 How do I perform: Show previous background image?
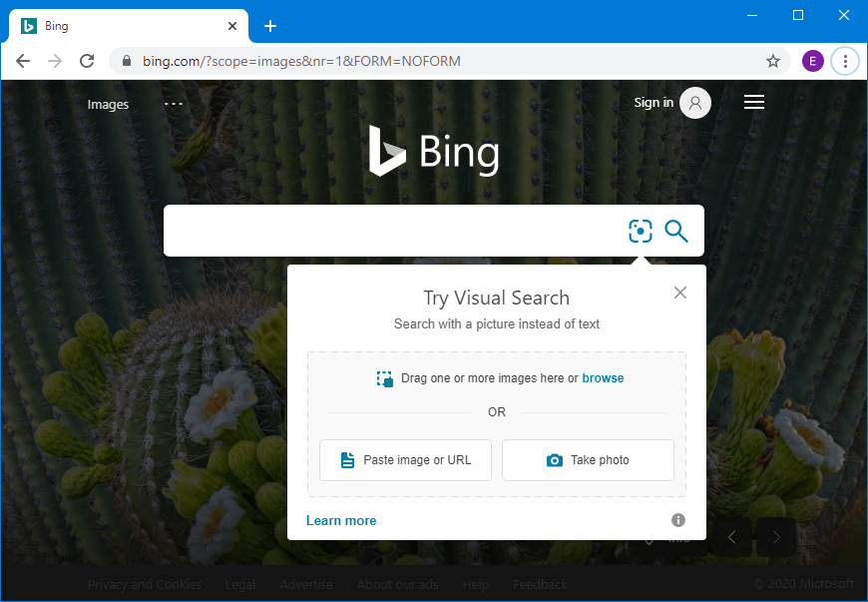pyautogui.click(x=732, y=537)
